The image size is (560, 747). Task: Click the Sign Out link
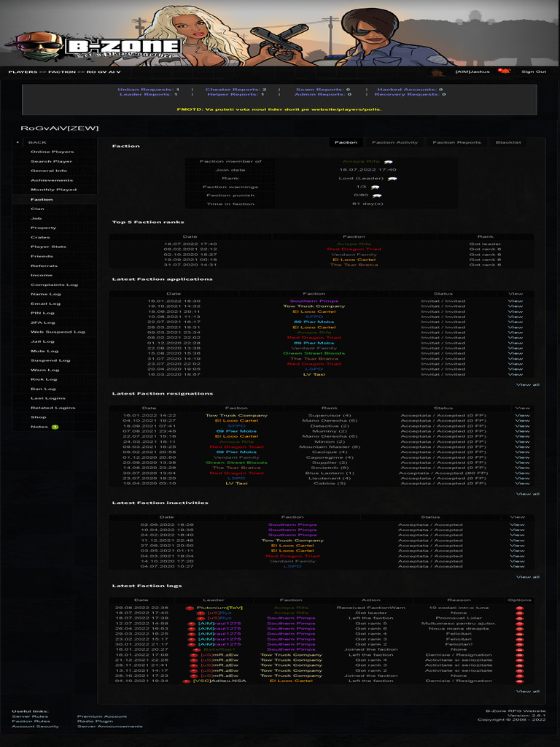(x=534, y=72)
